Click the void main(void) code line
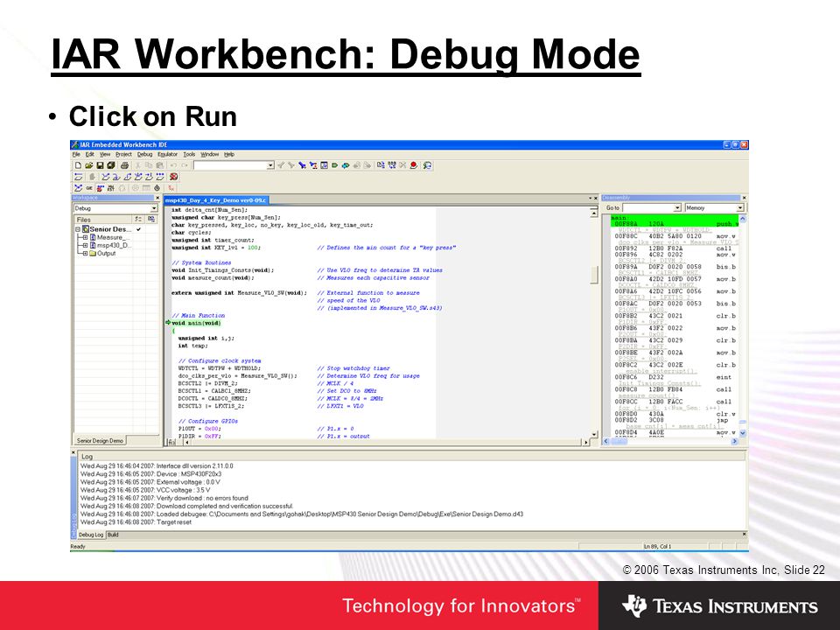 (196, 323)
